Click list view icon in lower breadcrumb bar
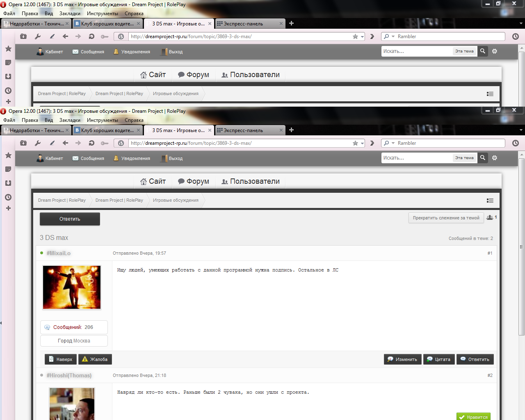 pos(490,201)
